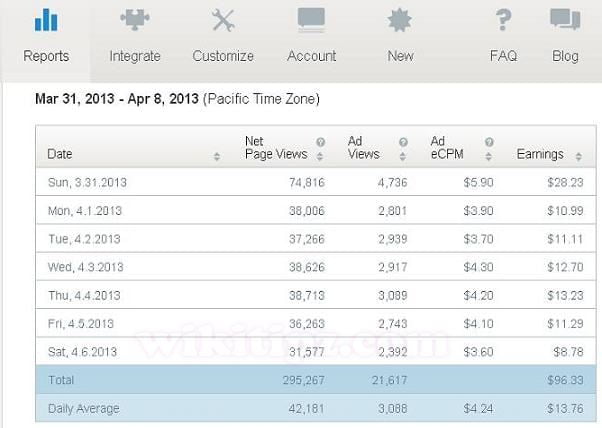Image resolution: width=602 pixels, height=428 pixels.
Task: Click eCPM value $5.90
Action: click(478, 182)
